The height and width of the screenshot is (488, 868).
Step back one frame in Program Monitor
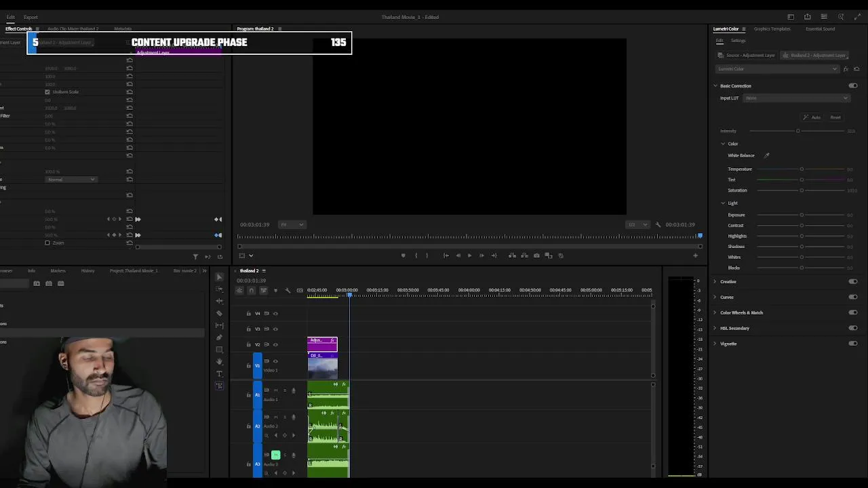point(458,256)
